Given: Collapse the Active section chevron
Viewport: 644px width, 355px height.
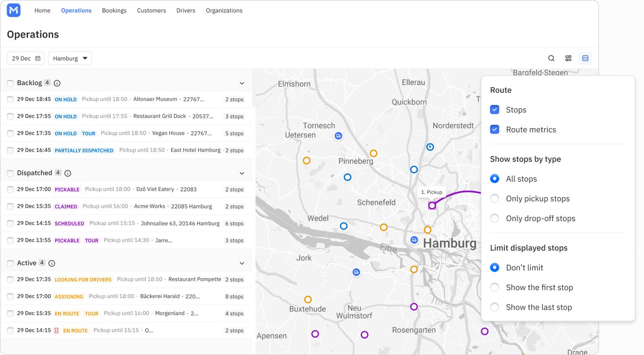Looking at the screenshot, I should (x=242, y=263).
